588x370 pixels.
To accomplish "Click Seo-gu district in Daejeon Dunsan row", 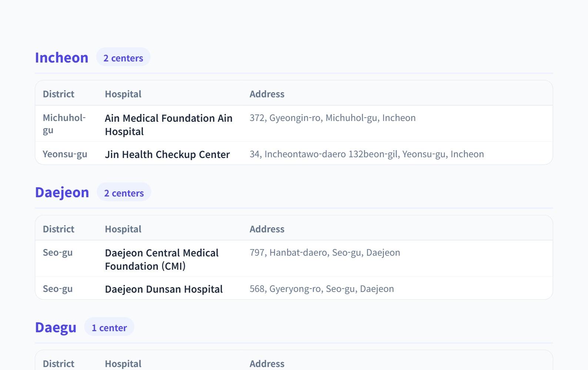I will 58,289.
